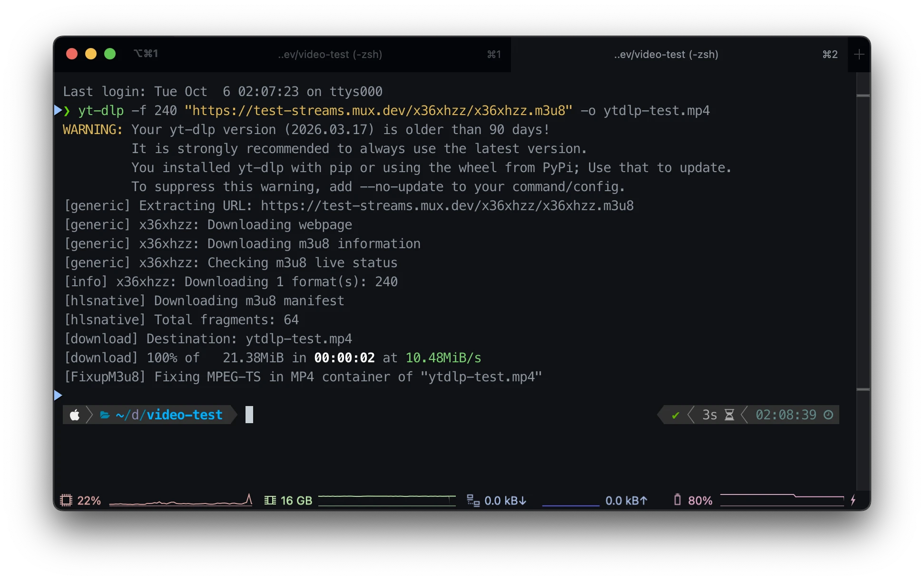
Task: Click the 'Last login: Tue Oct 6' line
Action: click(223, 92)
